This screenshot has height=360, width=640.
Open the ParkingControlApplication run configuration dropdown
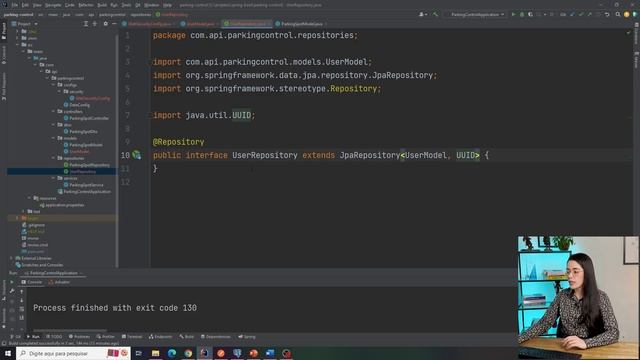(476, 14)
